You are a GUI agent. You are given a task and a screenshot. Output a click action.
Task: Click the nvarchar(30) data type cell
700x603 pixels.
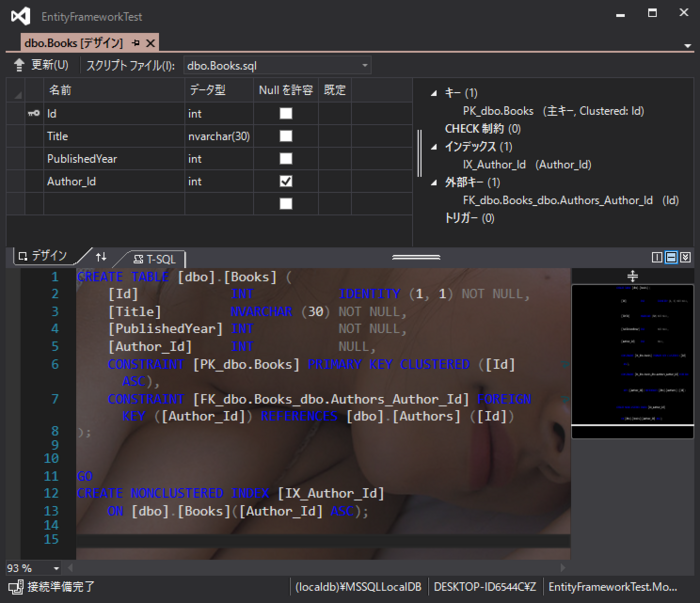(219, 136)
